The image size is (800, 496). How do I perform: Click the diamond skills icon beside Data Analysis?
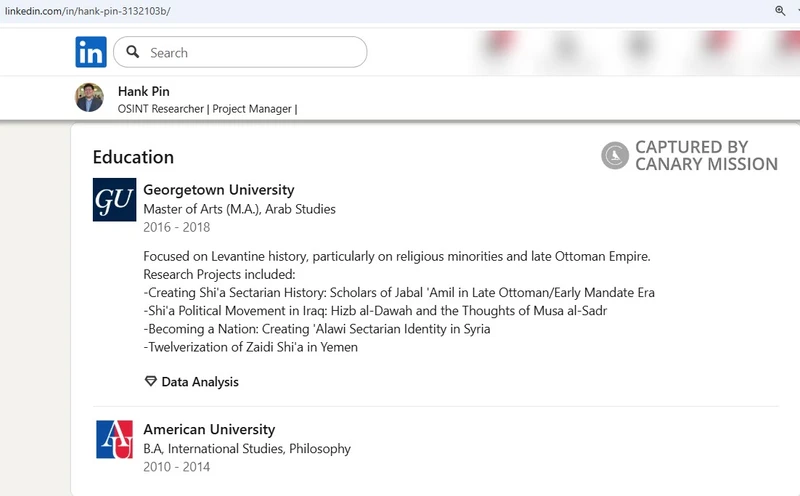[151, 381]
